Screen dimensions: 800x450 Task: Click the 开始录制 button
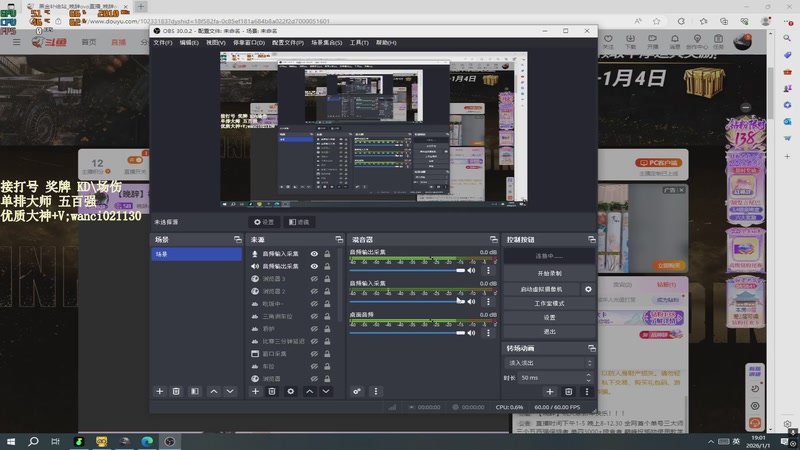coord(549,273)
